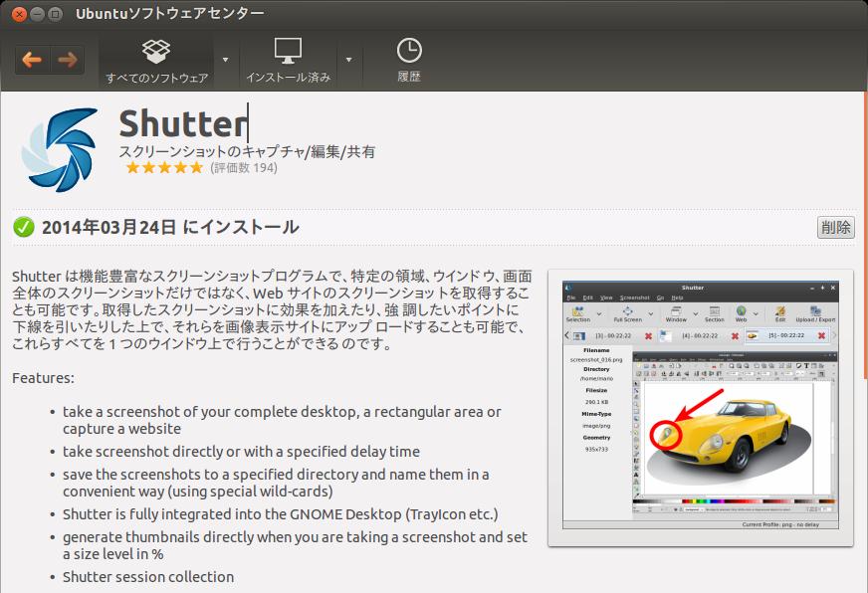
Task: Go back with the left arrow button
Action: click(x=32, y=59)
